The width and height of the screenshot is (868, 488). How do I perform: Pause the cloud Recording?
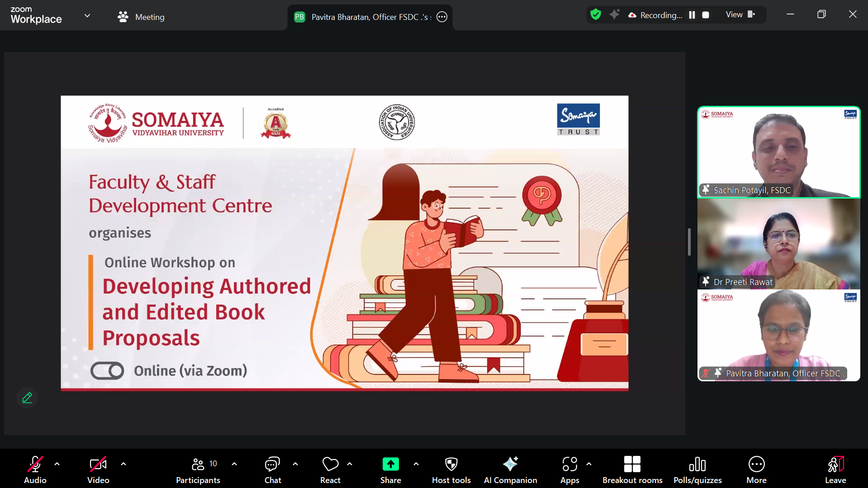pyautogui.click(x=692, y=14)
